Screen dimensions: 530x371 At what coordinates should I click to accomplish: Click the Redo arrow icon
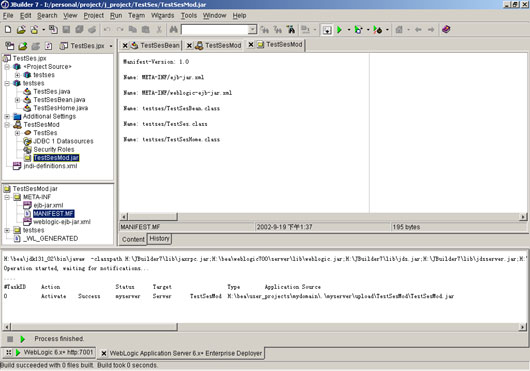click(120, 30)
